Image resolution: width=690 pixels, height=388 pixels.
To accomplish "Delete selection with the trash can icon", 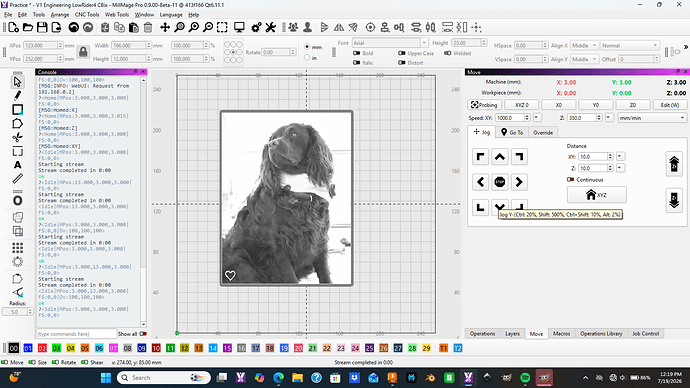I will (x=148, y=28).
